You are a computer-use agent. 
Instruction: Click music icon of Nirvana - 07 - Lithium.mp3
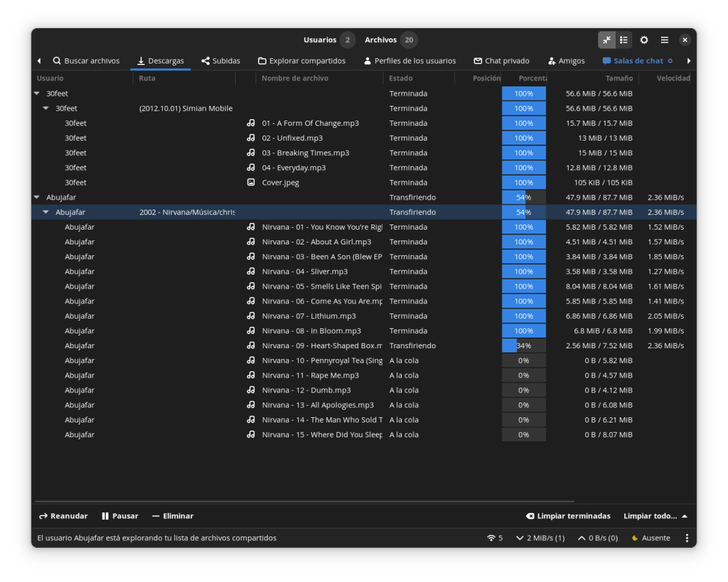[250, 316]
